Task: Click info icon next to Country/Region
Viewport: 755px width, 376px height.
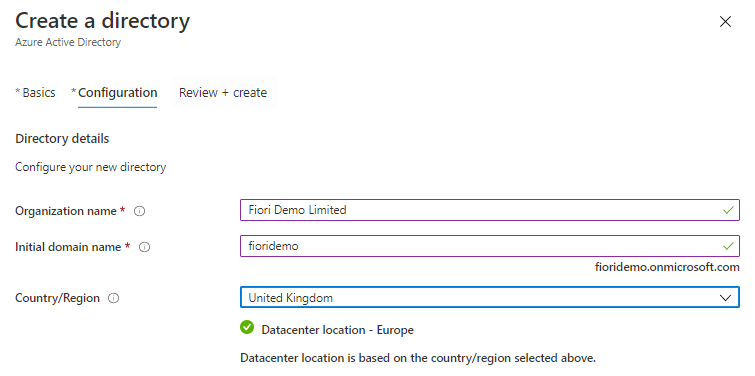Action: tap(114, 298)
